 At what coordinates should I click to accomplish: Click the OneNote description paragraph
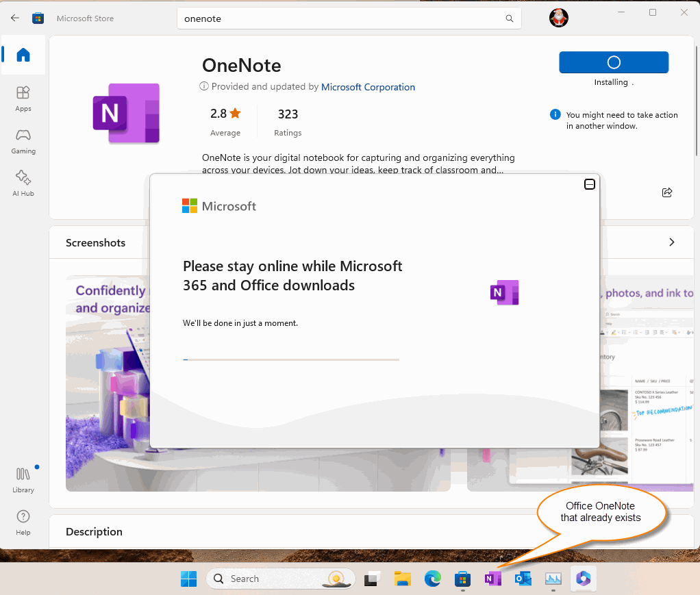(x=358, y=164)
